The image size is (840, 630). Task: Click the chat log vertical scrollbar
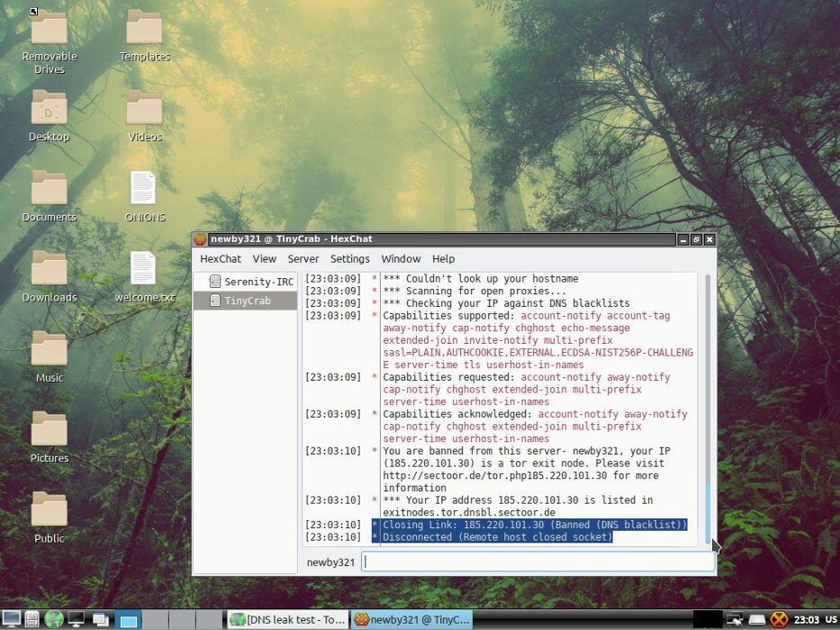[708, 405]
